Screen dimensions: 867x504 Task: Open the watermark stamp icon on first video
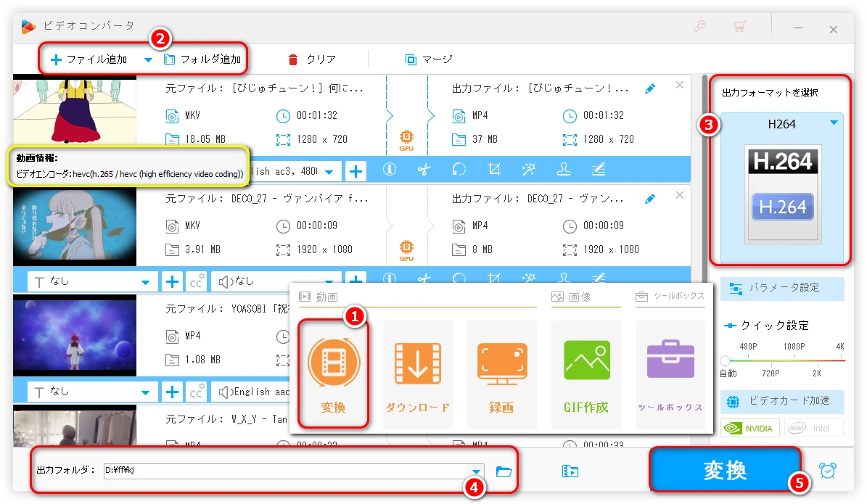(563, 170)
